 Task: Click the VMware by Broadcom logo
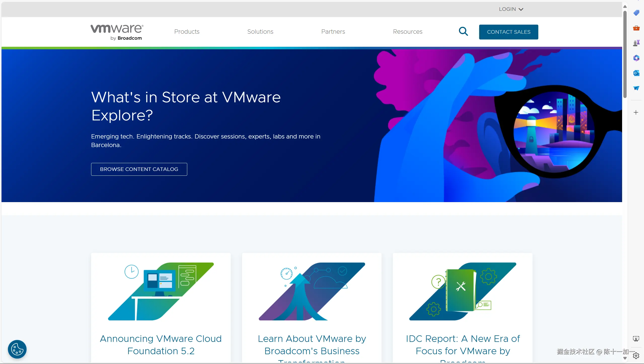(117, 32)
